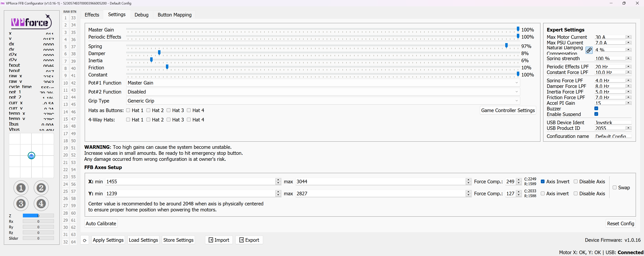Click Import button with arrow icon
The image size is (644, 256).
click(x=219, y=240)
